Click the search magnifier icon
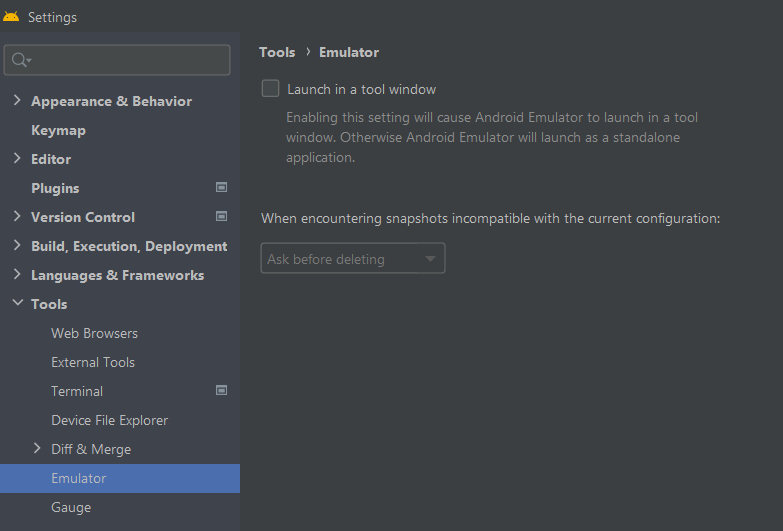Viewport: 783px width, 531px height. pyautogui.click(x=20, y=60)
